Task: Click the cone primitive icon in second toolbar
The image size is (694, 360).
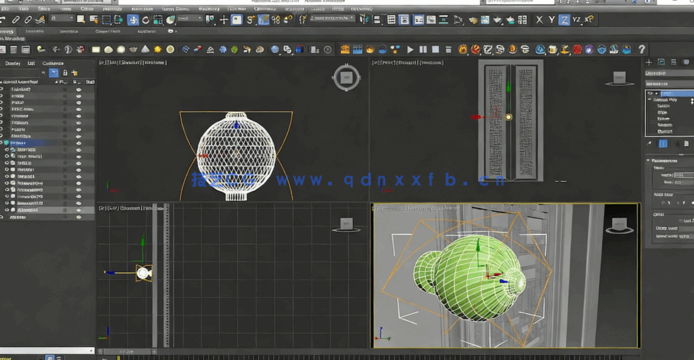Action: [x=145, y=49]
